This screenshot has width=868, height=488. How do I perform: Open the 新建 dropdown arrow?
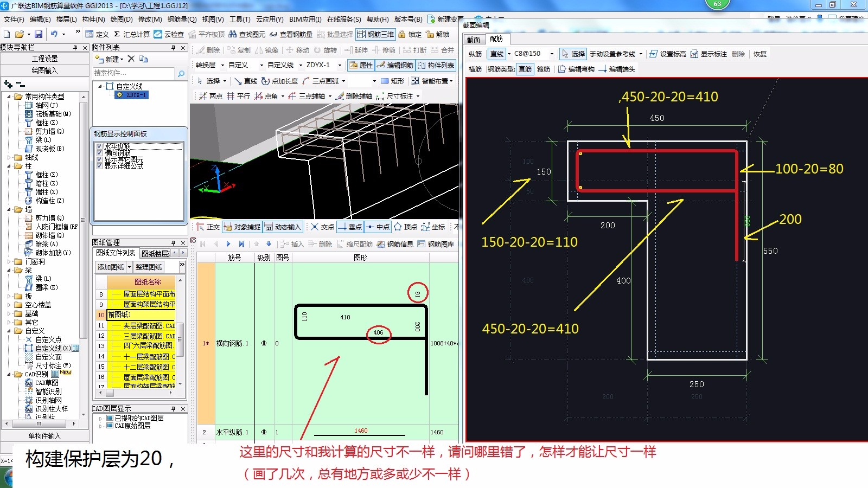pos(122,59)
